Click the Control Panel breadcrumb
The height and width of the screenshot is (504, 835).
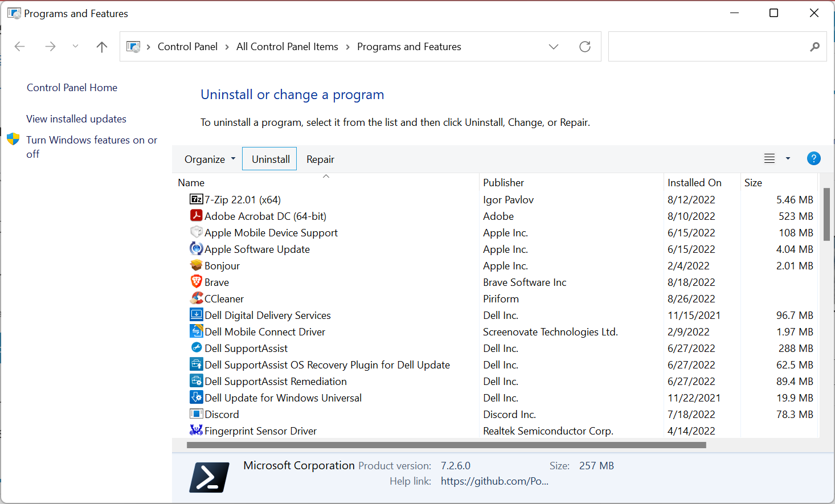pyautogui.click(x=187, y=47)
